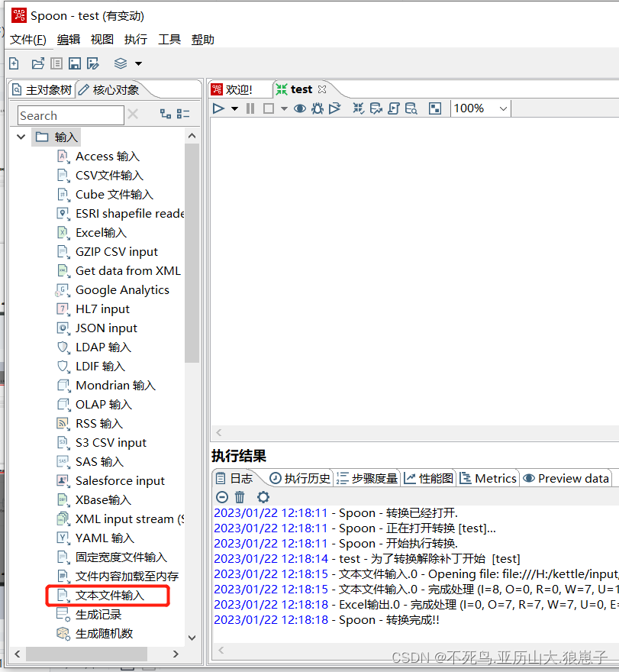The width and height of the screenshot is (619, 672).
Task: Clear the search with X icon
Action: pyautogui.click(x=133, y=114)
